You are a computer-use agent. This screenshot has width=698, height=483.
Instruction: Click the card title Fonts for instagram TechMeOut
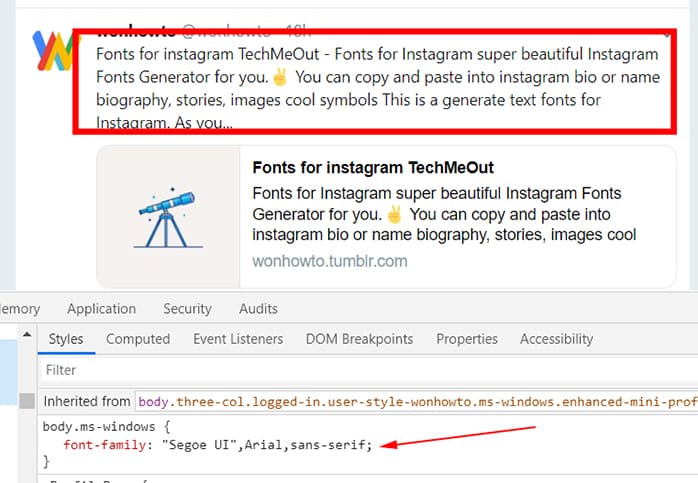click(x=373, y=168)
